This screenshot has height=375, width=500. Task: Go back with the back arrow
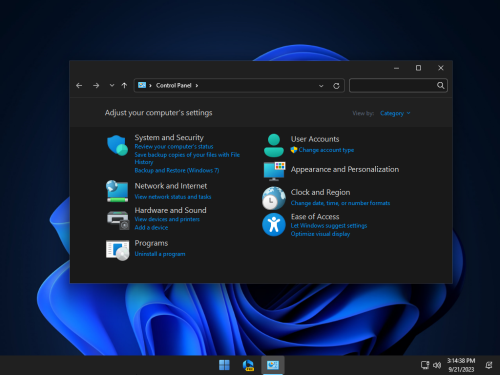point(79,86)
